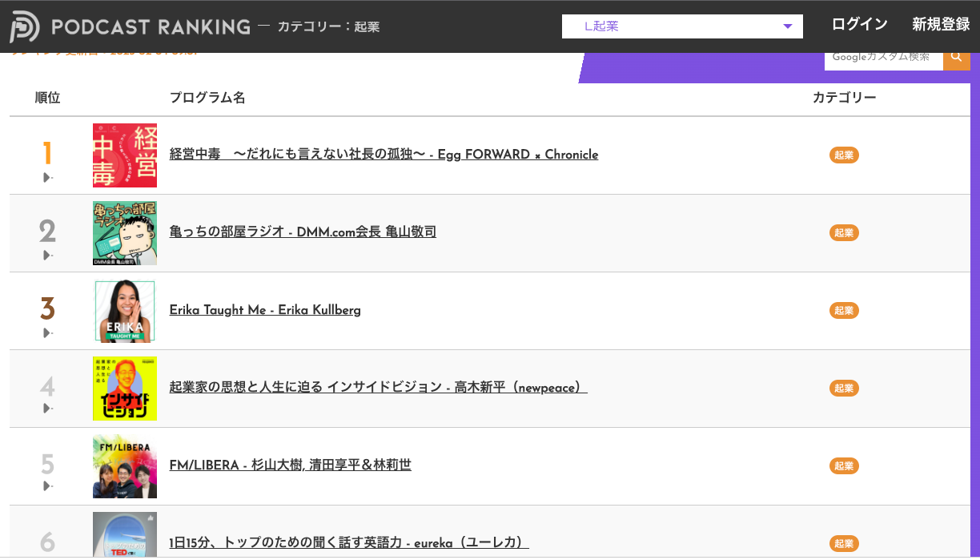Click the Google custom search field
Viewport: 980px width, 560px height.
[x=883, y=58]
